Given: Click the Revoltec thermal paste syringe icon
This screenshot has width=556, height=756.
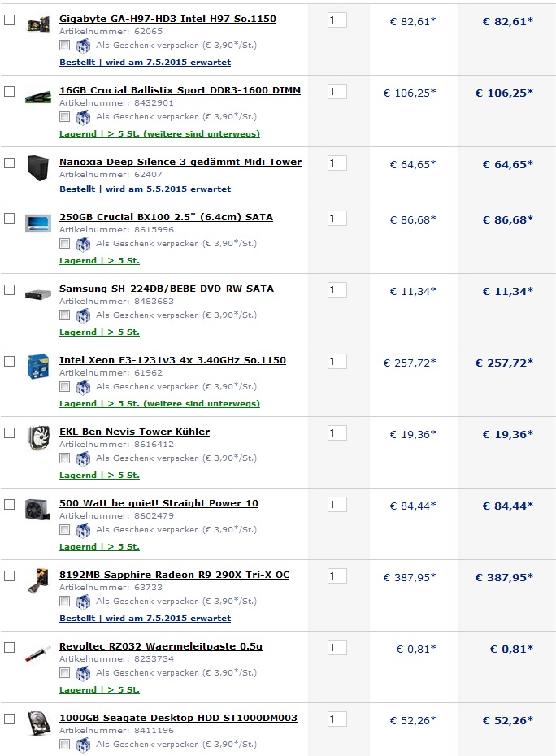Looking at the screenshot, I should 38,654.
